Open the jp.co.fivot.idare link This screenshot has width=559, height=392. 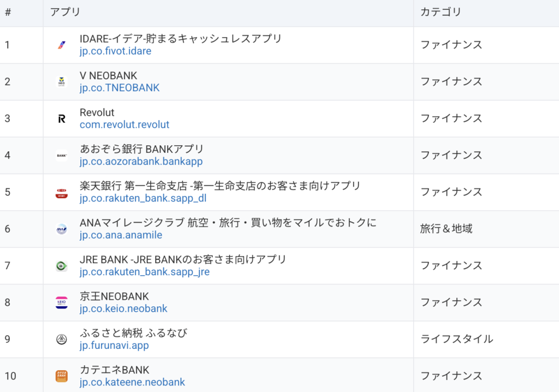click(115, 51)
